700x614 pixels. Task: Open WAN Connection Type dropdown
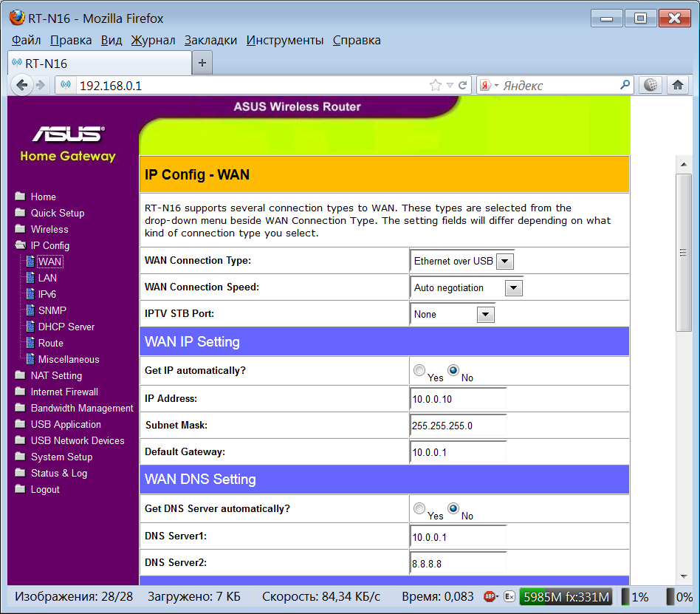click(505, 261)
